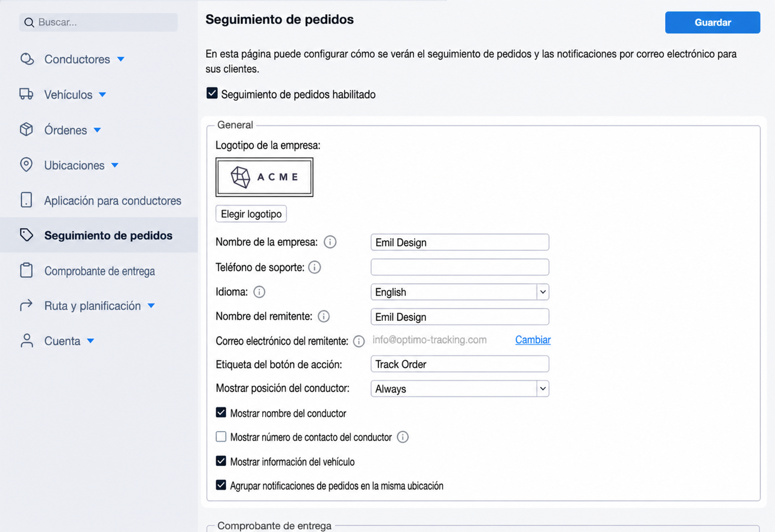Enable Mostrar número de contacto del conductor
Image resolution: width=775 pixels, height=532 pixels.
tap(221, 437)
